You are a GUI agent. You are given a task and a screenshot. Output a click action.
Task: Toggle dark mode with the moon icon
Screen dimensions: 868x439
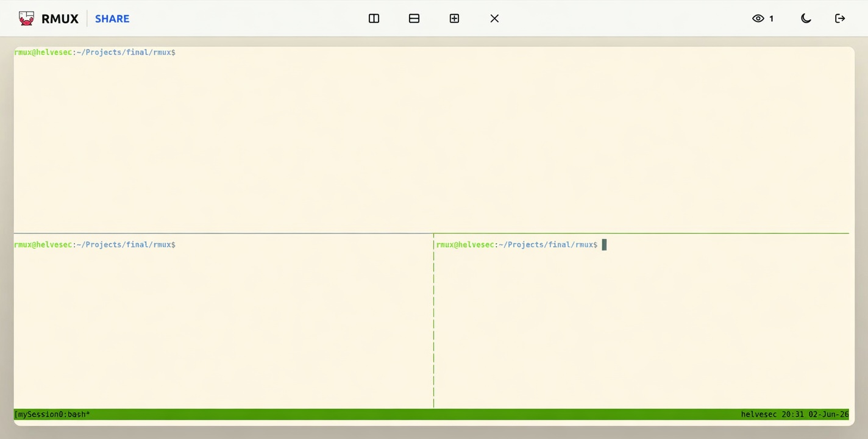[x=806, y=18]
